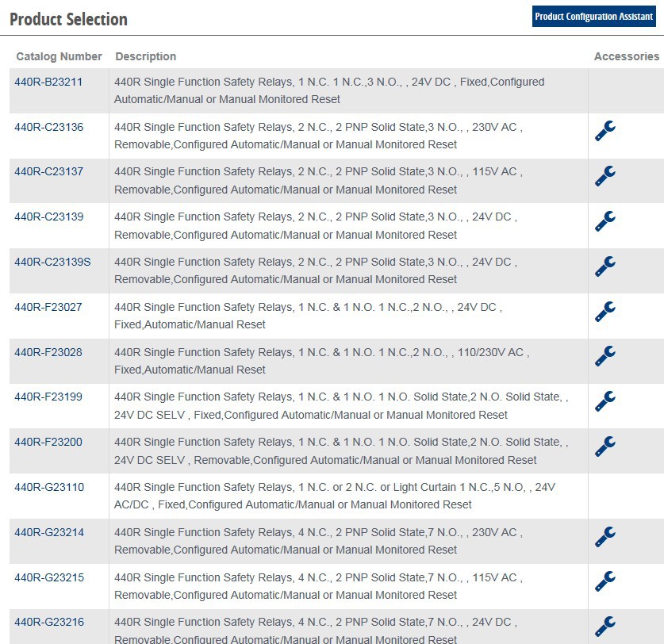Open accessories for 440R-G23215
Screen dimensions: 664x644
click(605, 582)
